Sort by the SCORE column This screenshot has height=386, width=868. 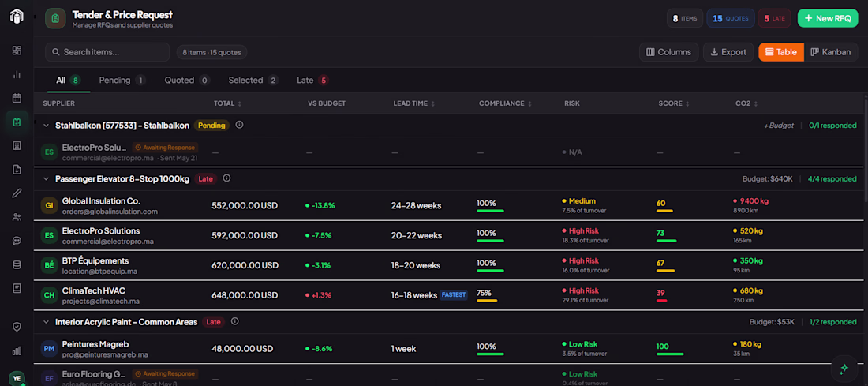pyautogui.click(x=674, y=103)
